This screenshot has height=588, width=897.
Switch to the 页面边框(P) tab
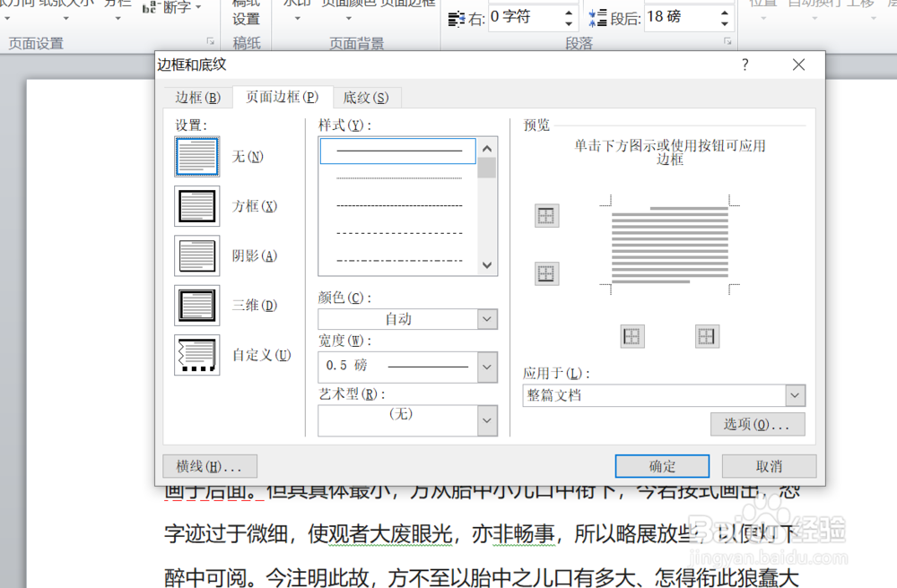[282, 97]
